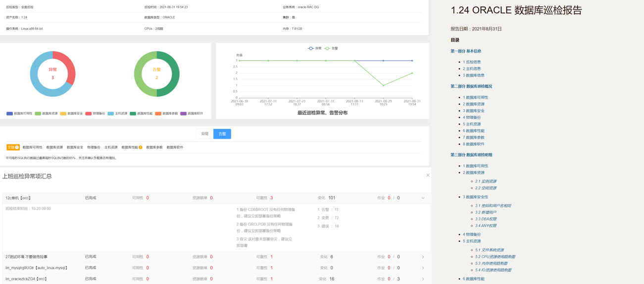Image resolution: width=644 pixels, height=284 pixels.
Task: Toggle 物理备份 red legend marker
Action: point(89,114)
